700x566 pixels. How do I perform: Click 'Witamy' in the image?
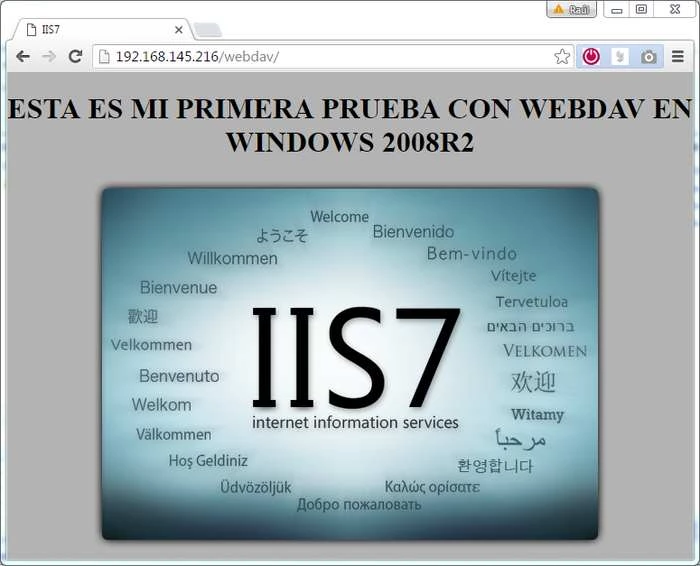pos(538,415)
